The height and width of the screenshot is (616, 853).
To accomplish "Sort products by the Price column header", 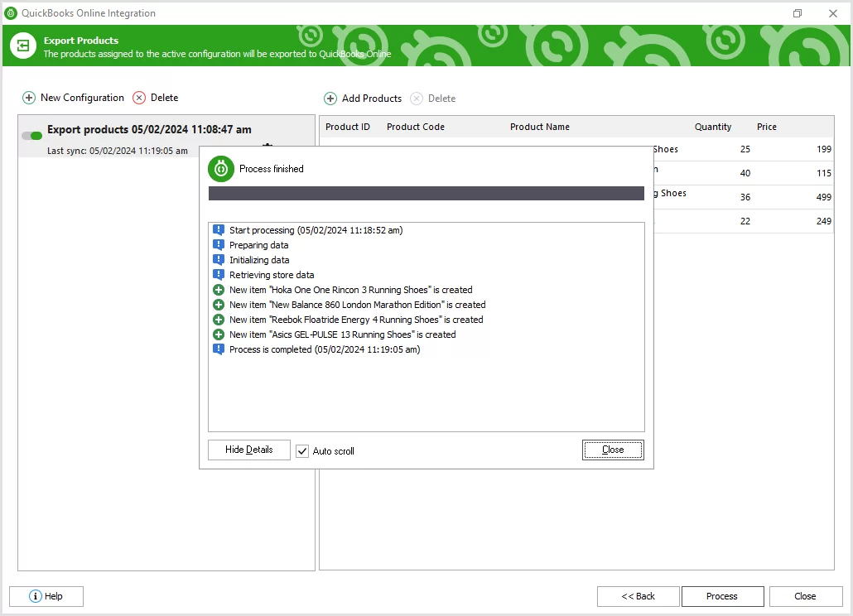I will (766, 127).
